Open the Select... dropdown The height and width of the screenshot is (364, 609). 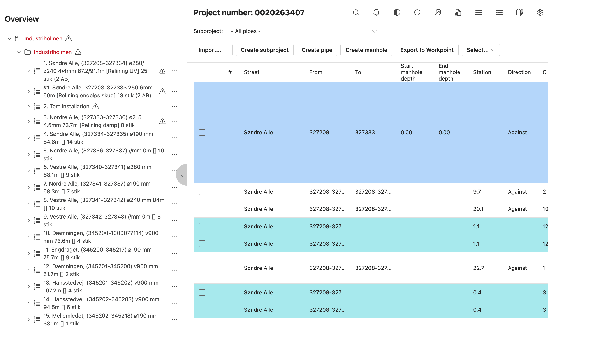480,50
